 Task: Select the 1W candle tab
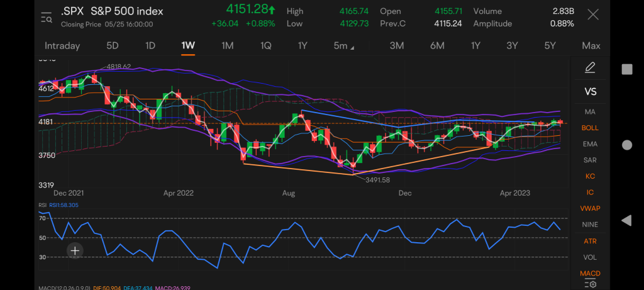click(x=188, y=45)
